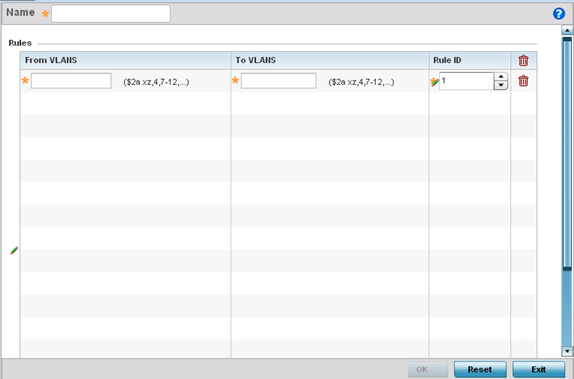Screen dimensions: 574x379
Task: Click the Rules section label
Action: pyautogui.click(x=20, y=43)
